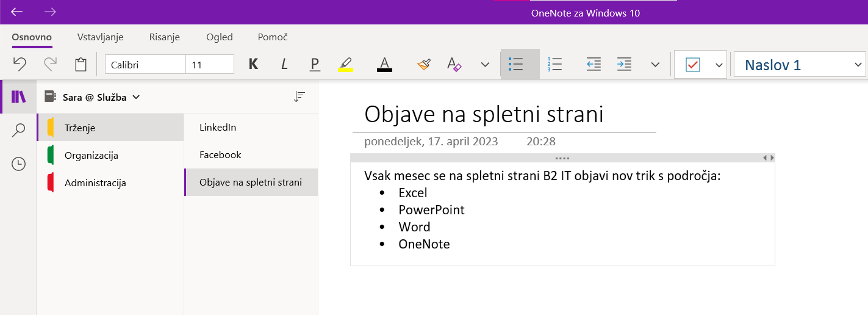Undo the last action
The width and height of the screenshot is (868, 315).
(x=20, y=64)
